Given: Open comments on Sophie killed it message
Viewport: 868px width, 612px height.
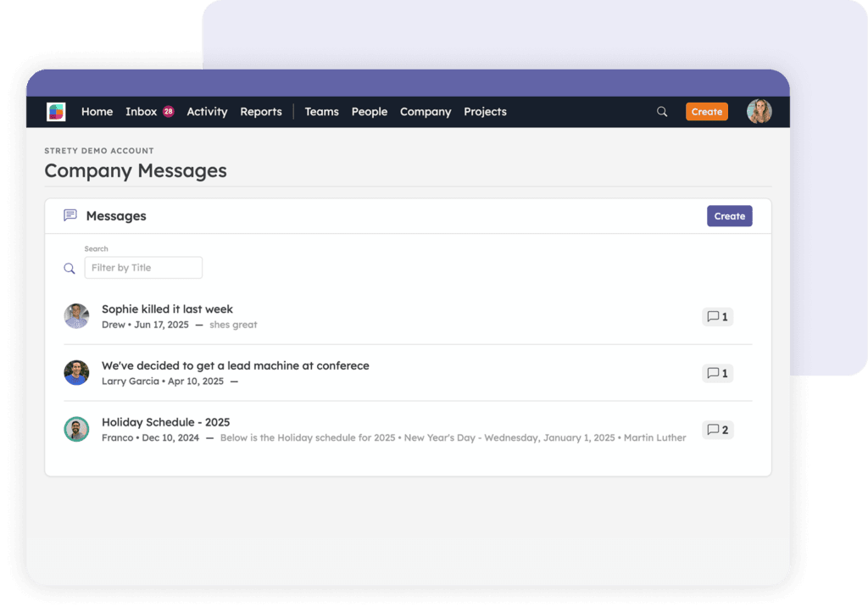Looking at the screenshot, I should click(717, 317).
